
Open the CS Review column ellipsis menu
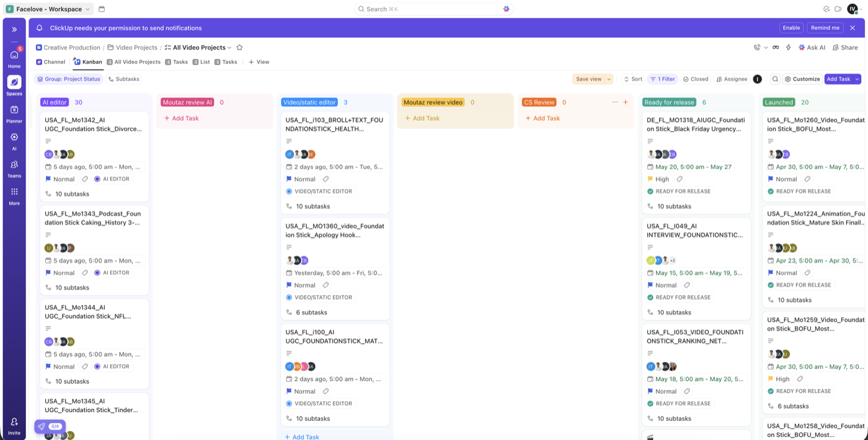[x=614, y=102]
